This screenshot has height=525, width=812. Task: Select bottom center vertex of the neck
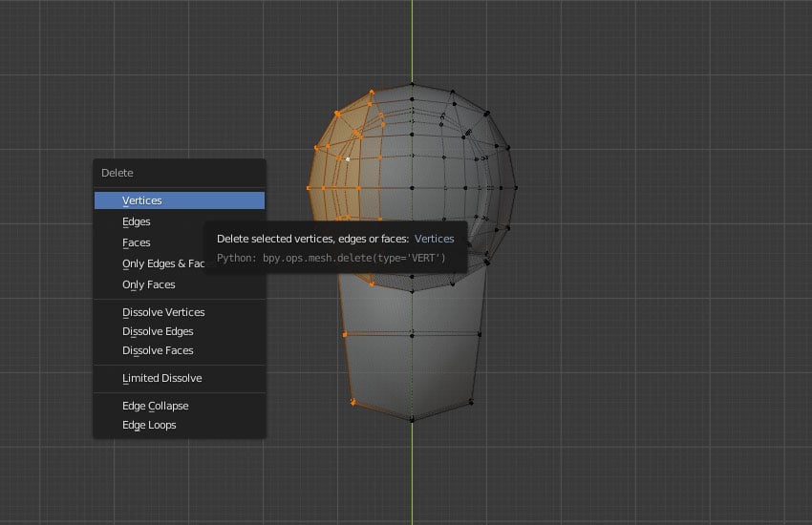point(412,420)
